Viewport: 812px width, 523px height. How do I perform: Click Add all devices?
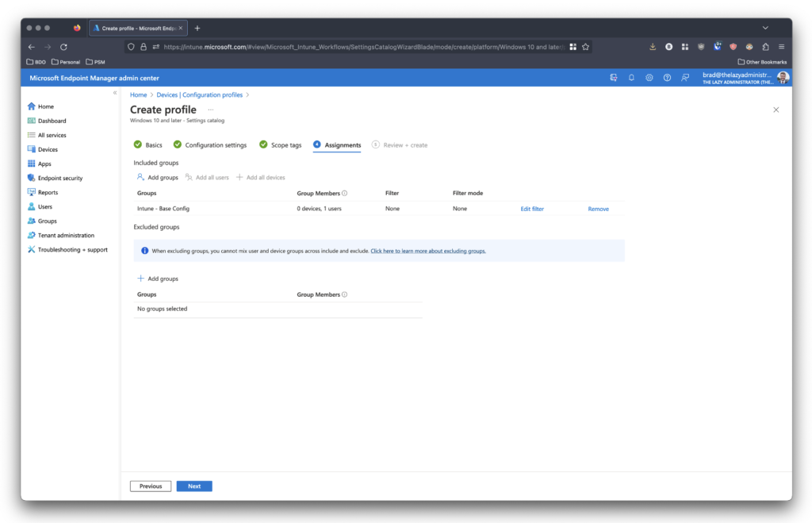point(260,177)
